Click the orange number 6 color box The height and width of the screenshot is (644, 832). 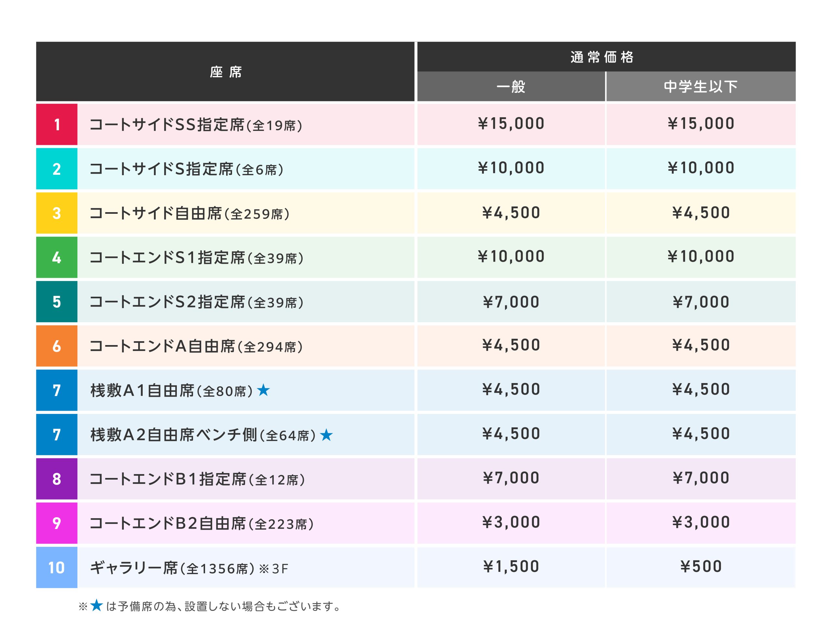57,346
